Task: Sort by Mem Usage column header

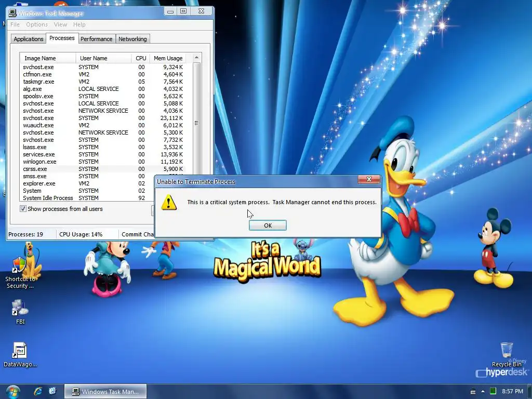Action: (168, 58)
